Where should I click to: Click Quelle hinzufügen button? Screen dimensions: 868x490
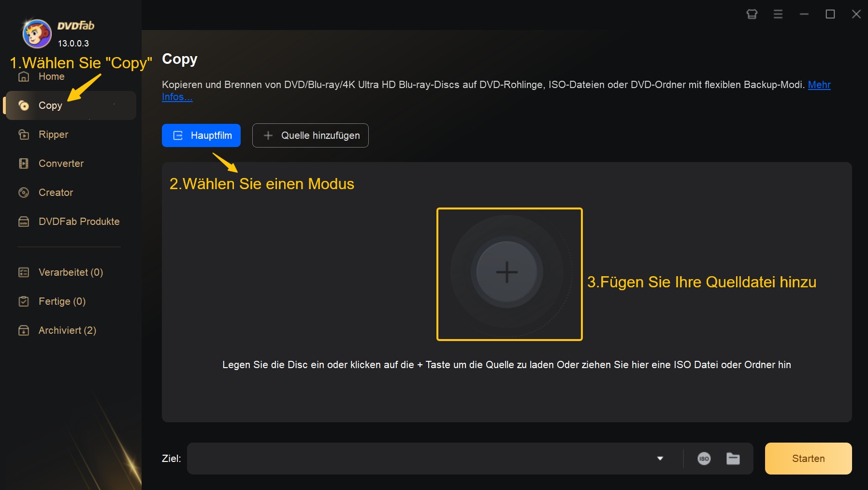[310, 135]
